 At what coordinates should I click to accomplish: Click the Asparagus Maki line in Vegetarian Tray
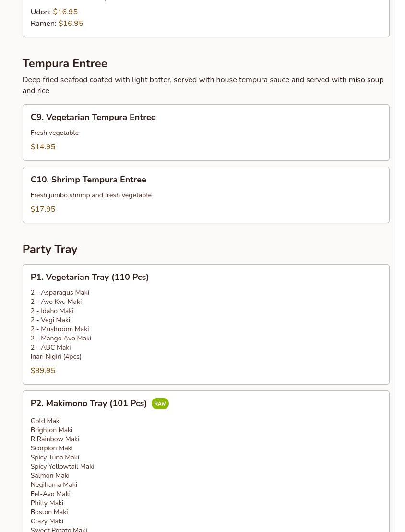[x=60, y=292]
